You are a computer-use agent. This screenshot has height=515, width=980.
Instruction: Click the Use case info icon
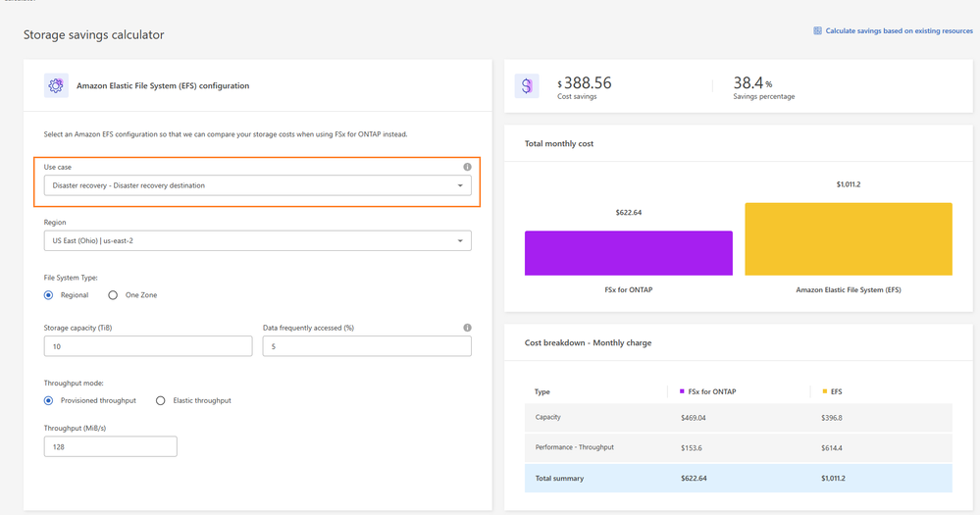[467, 167]
